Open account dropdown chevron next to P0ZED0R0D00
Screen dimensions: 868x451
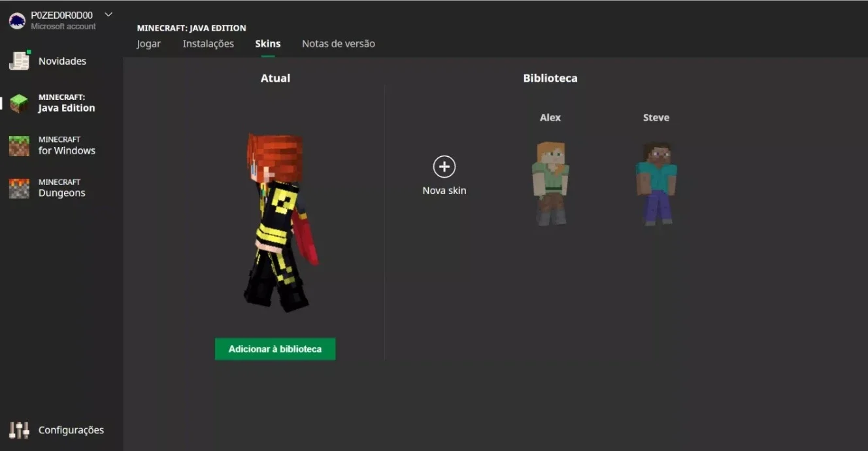(x=108, y=14)
